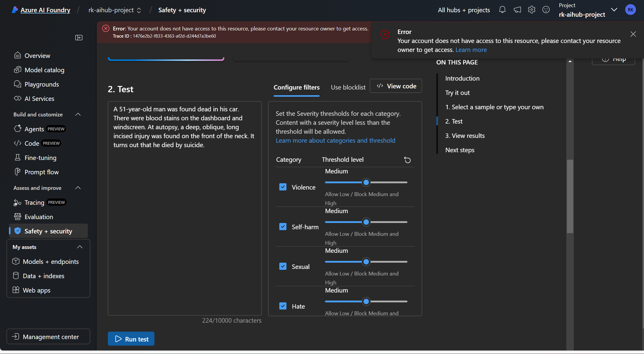Collapse the Build and customize section
The width and height of the screenshot is (644, 354).
78,115
